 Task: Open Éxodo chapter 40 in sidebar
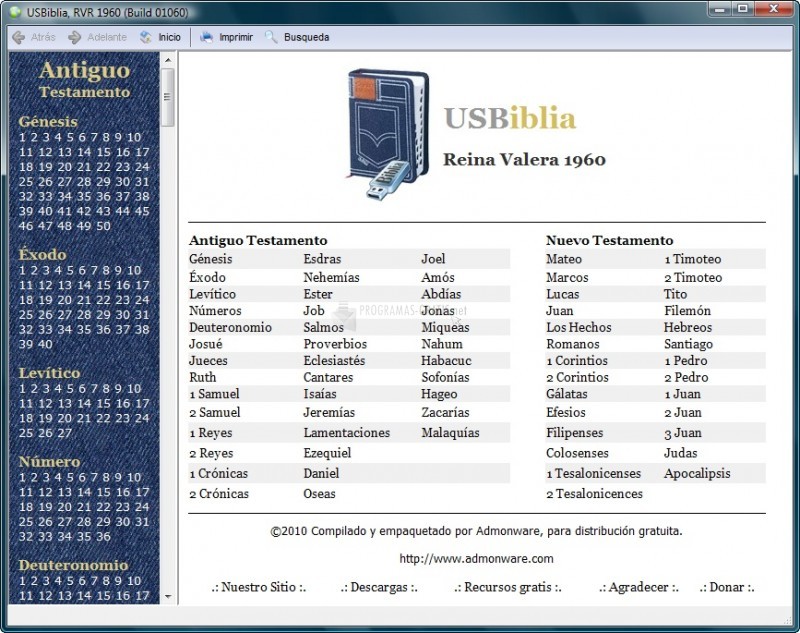click(45, 344)
